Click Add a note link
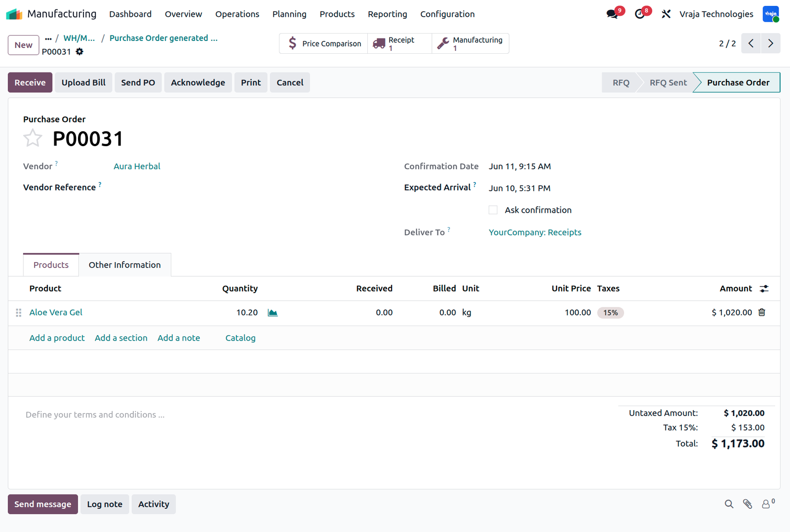This screenshot has width=790, height=532. [x=179, y=338]
